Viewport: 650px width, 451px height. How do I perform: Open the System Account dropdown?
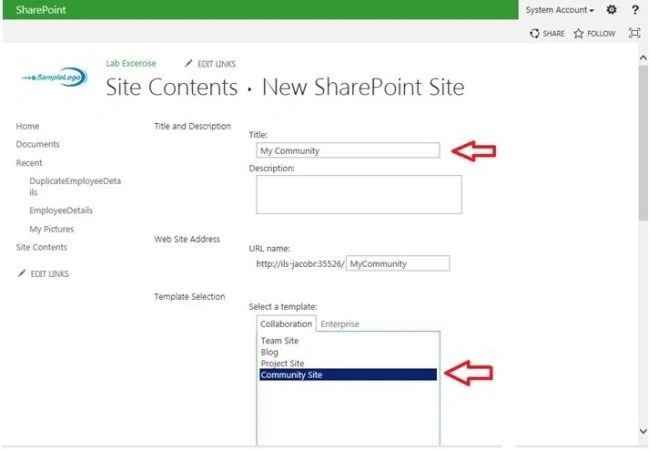pyautogui.click(x=560, y=10)
